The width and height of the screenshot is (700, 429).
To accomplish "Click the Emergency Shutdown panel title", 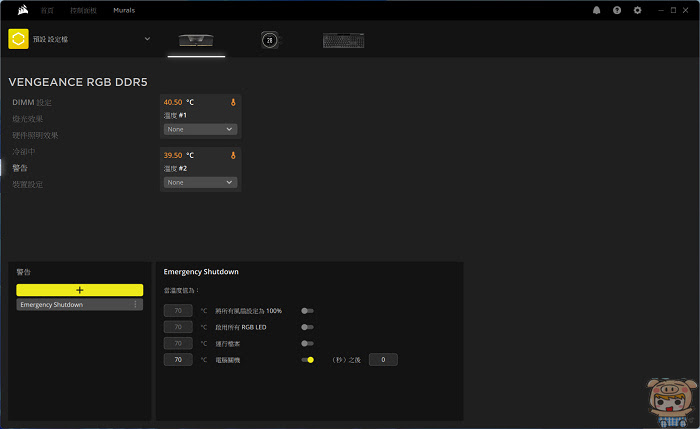I will (x=201, y=272).
